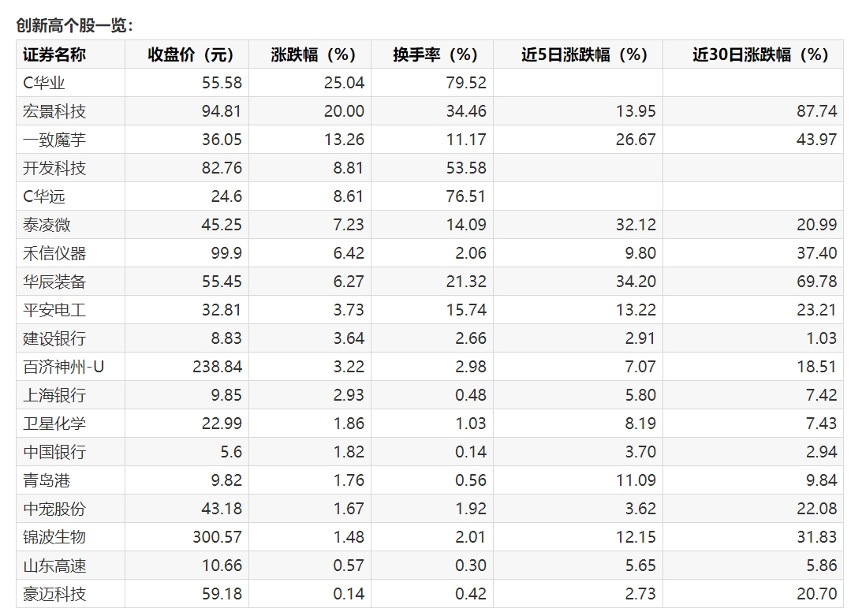The image size is (851, 616).
Task: Click the 青岛港 row name
Action: [x=47, y=480]
